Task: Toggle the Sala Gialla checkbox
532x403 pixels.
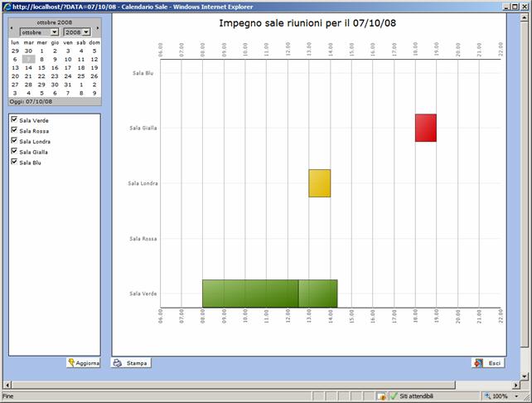Action: click(x=14, y=152)
